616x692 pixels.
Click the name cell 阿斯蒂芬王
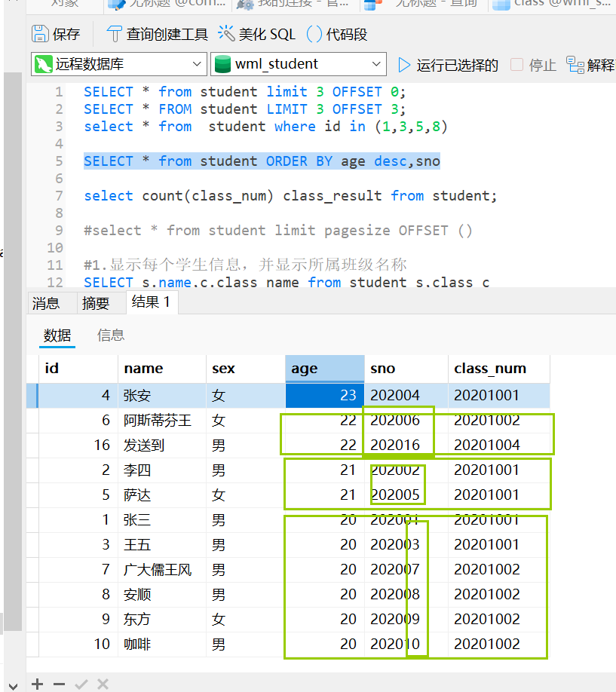(x=162, y=420)
